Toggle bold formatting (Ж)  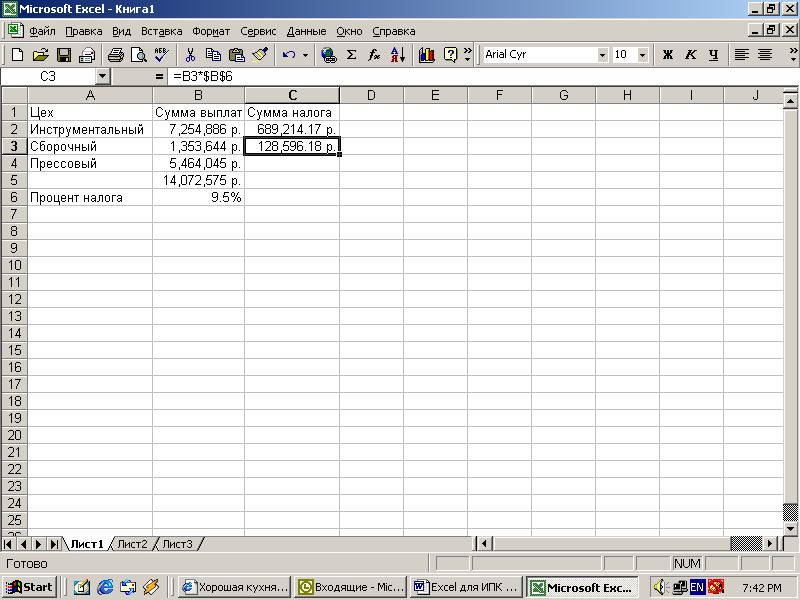pyautogui.click(x=667, y=55)
